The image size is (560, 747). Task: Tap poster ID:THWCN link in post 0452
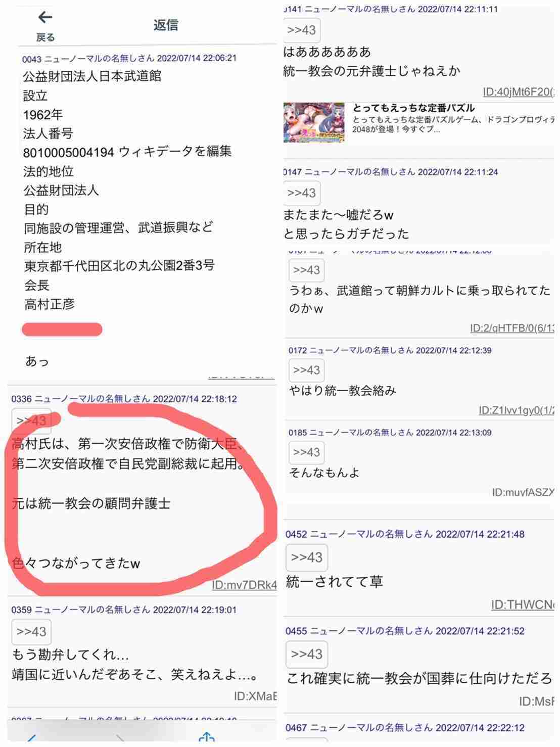pyautogui.click(x=523, y=604)
